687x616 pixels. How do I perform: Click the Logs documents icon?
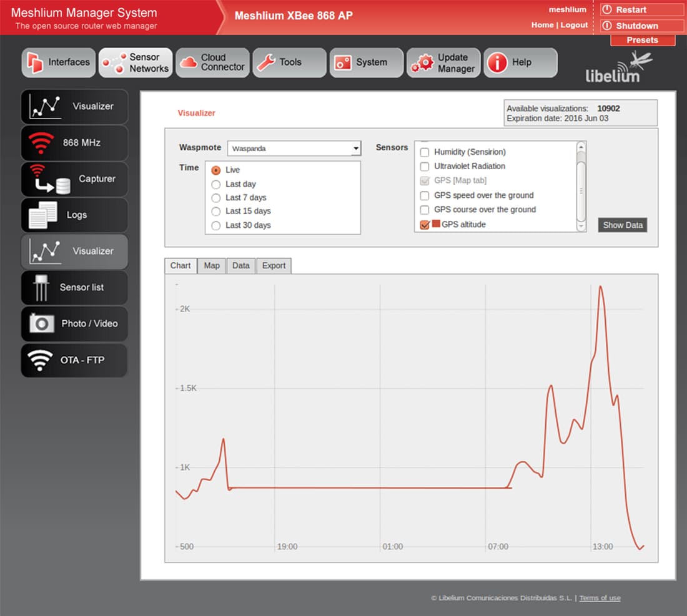42,215
